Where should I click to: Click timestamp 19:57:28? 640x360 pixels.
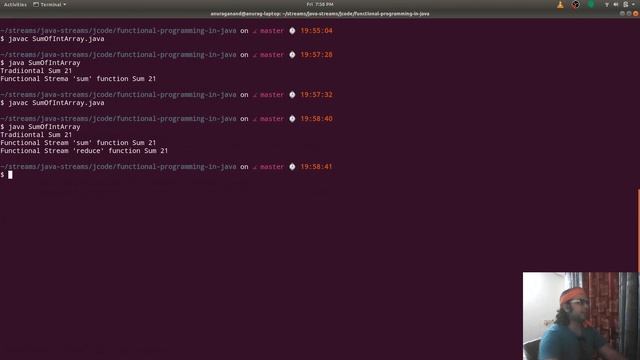click(316, 55)
